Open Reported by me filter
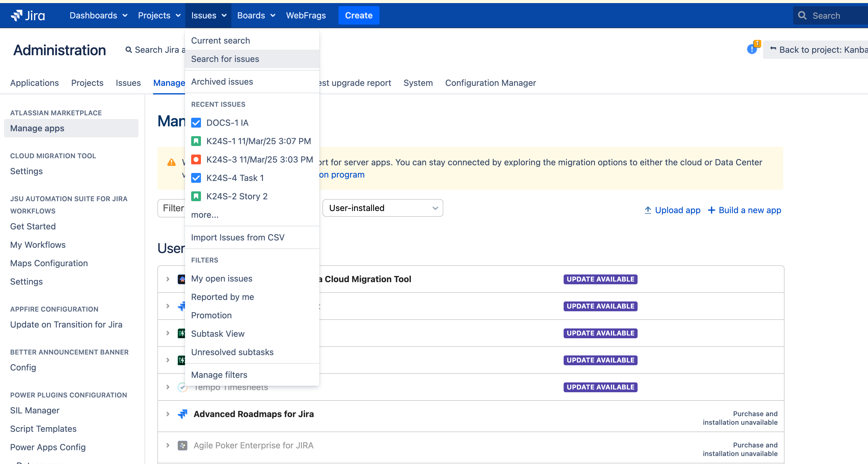 point(252,297)
